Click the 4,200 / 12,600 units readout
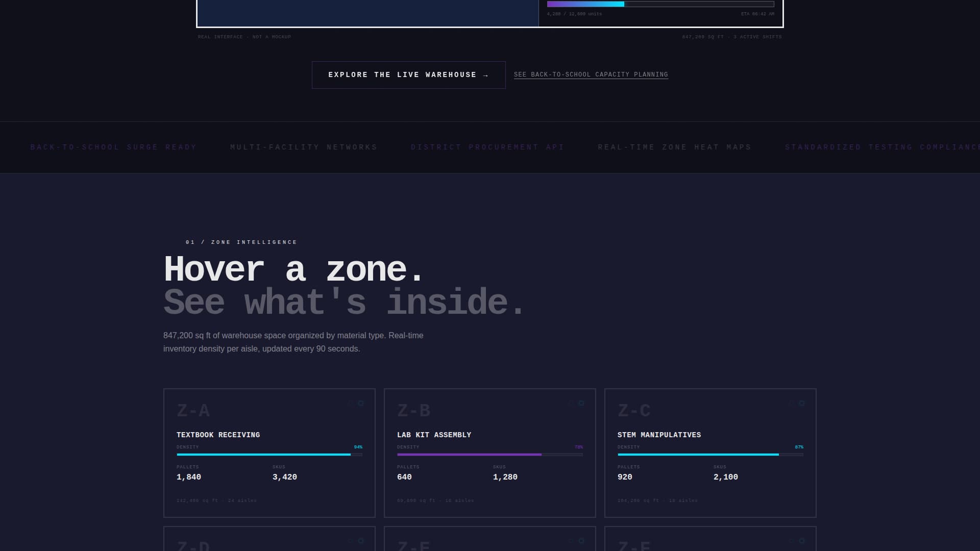This screenshot has width=980, height=551. (574, 14)
